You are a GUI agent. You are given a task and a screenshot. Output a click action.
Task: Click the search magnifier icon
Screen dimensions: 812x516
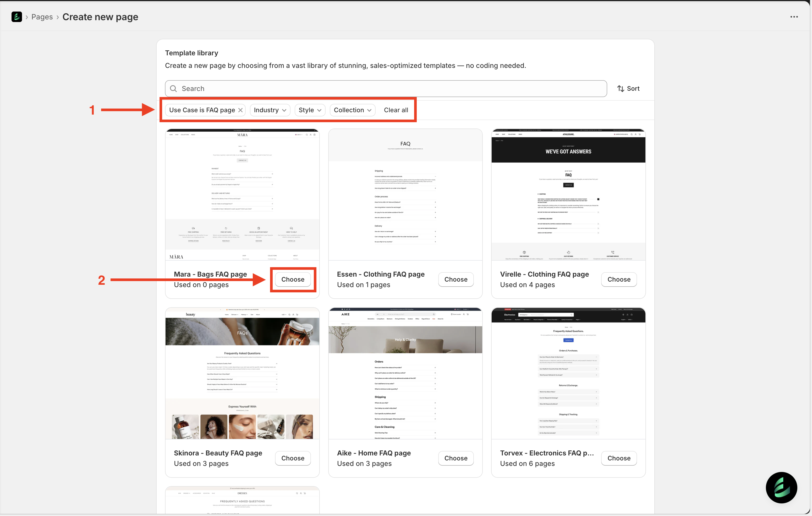point(173,88)
